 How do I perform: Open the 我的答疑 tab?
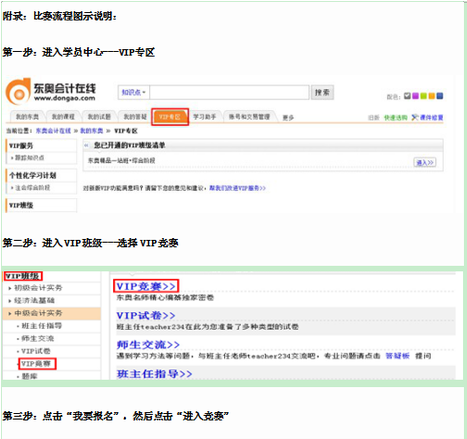click(135, 117)
